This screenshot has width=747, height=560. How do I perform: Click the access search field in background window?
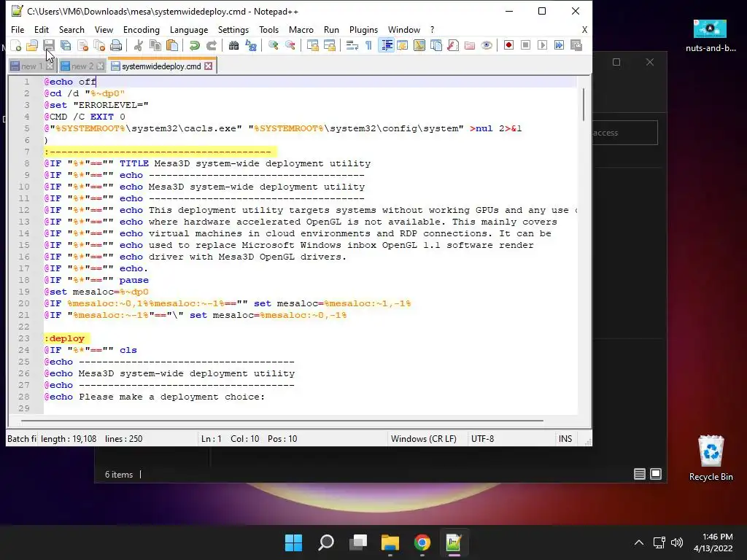pyautogui.click(x=624, y=133)
